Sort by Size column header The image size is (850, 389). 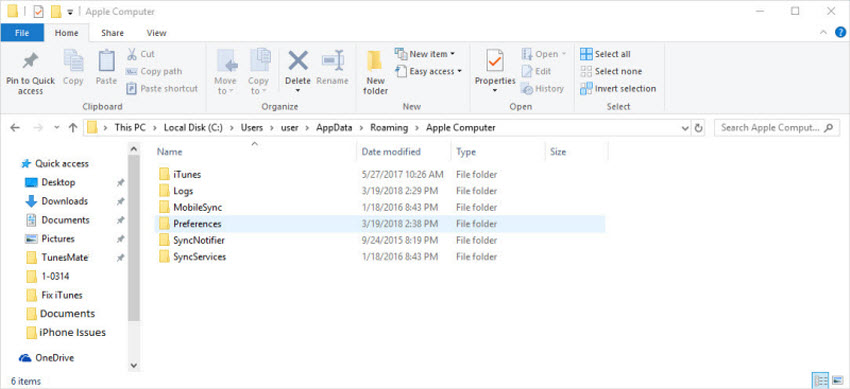click(x=577, y=152)
